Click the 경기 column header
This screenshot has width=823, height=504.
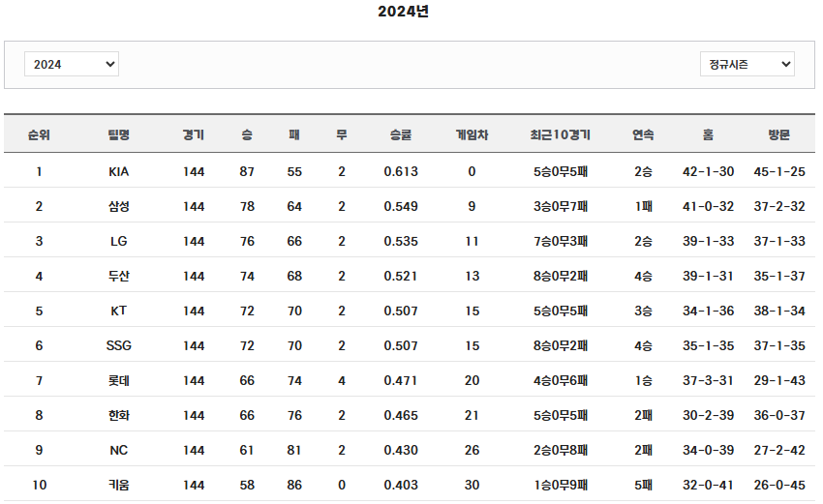tap(194, 134)
